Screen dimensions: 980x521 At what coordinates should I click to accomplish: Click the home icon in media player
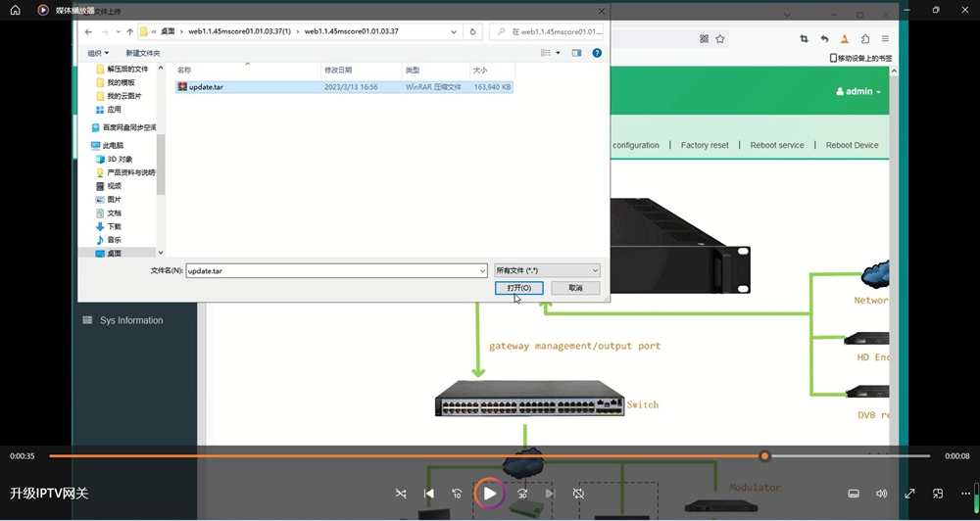15,10
